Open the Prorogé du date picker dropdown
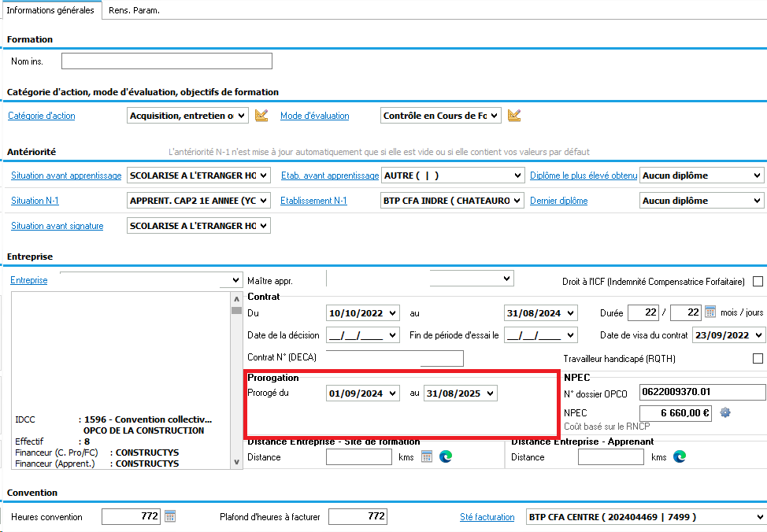Image resolution: width=767 pixels, height=532 pixels. [x=393, y=393]
